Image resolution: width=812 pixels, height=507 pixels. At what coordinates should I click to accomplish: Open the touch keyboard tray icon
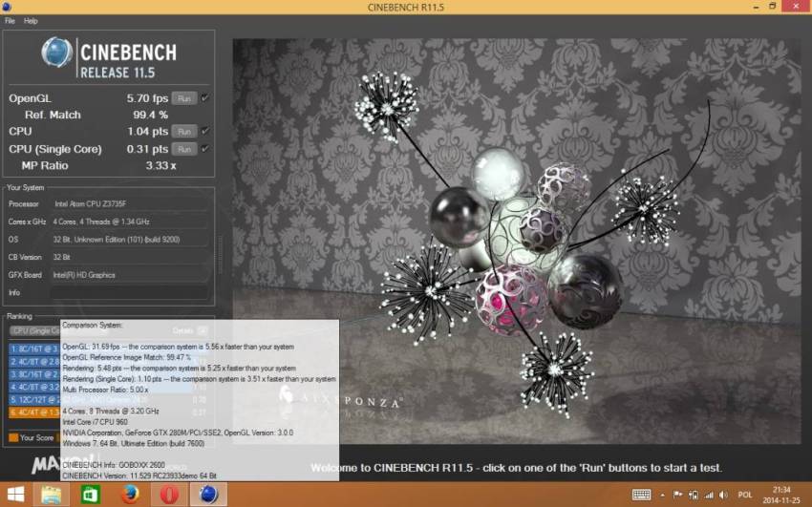[x=642, y=495]
